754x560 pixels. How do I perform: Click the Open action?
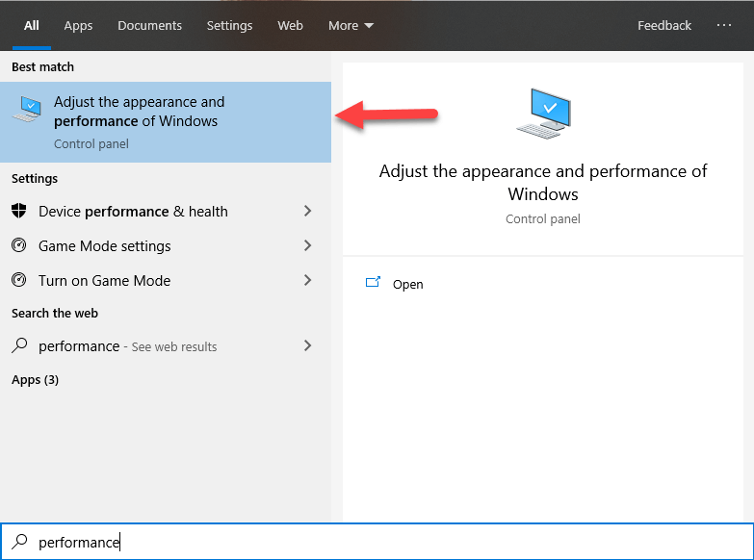407,284
